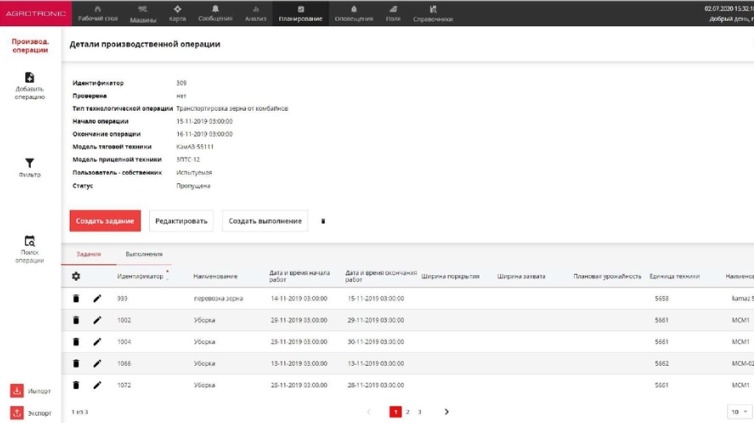
Task: Open Производ. операции in sidebar
Action: [x=30, y=46]
